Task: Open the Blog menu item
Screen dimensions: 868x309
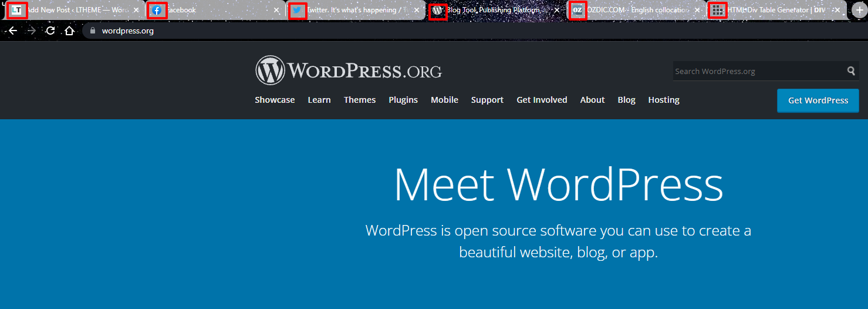Action: tap(626, 100)
